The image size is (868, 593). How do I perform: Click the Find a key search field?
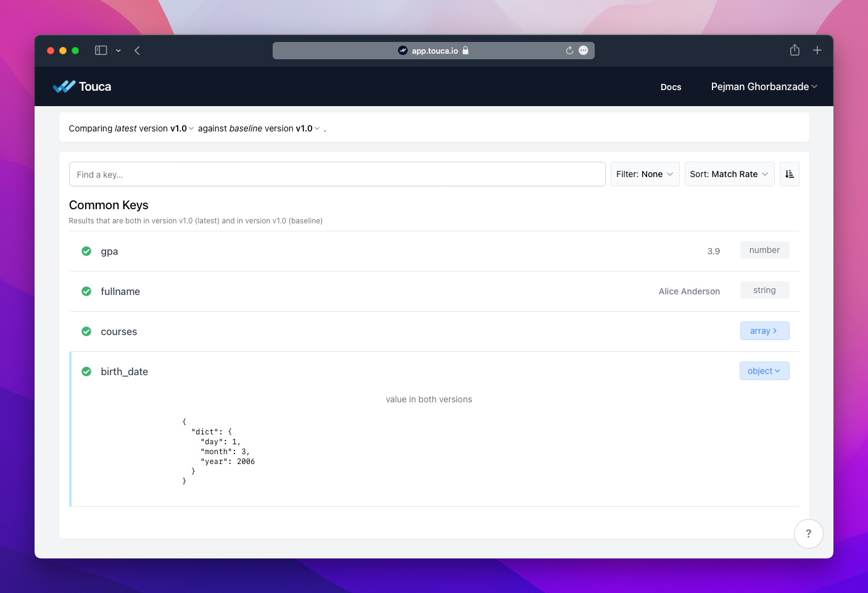[x=337, y=175]
